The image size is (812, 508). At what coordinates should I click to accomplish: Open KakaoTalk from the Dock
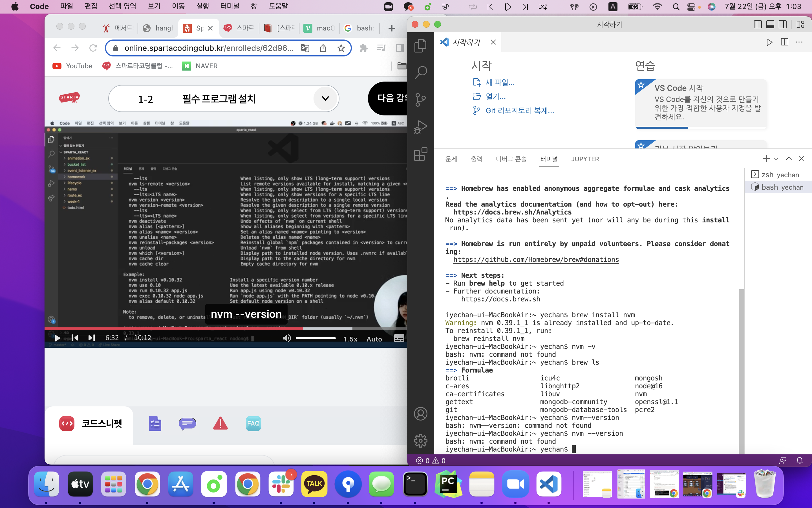pos(314,484)
